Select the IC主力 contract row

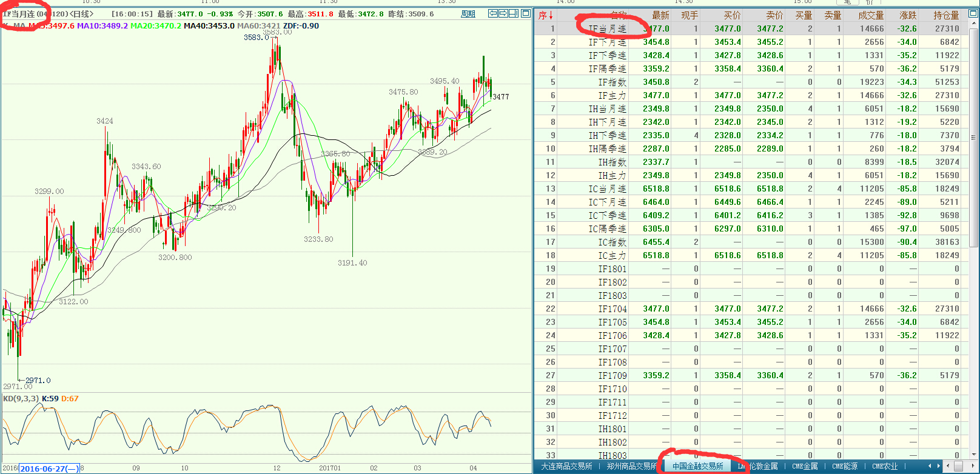612,255
